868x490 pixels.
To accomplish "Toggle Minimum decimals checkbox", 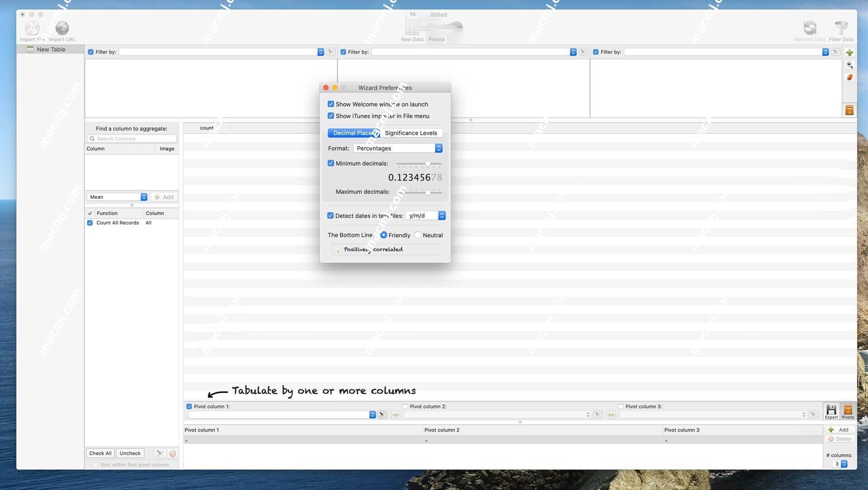I will tap(330, 163).
